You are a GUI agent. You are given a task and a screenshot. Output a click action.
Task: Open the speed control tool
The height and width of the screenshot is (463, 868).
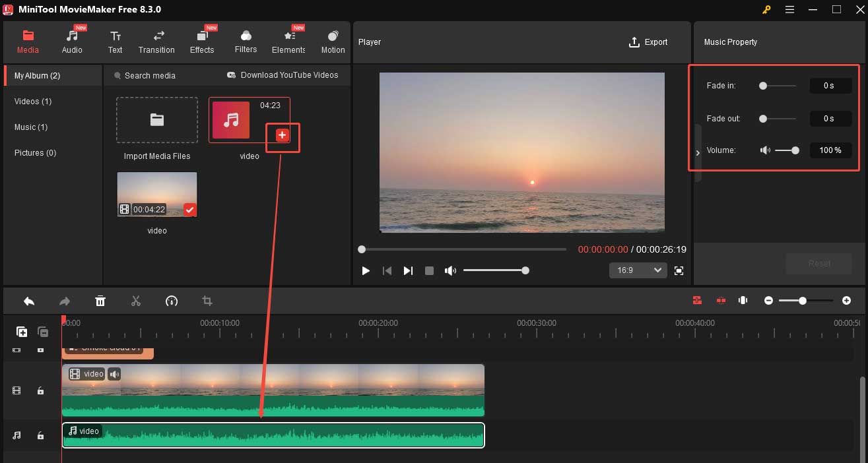pyautogui.click(x=172, y=301)
